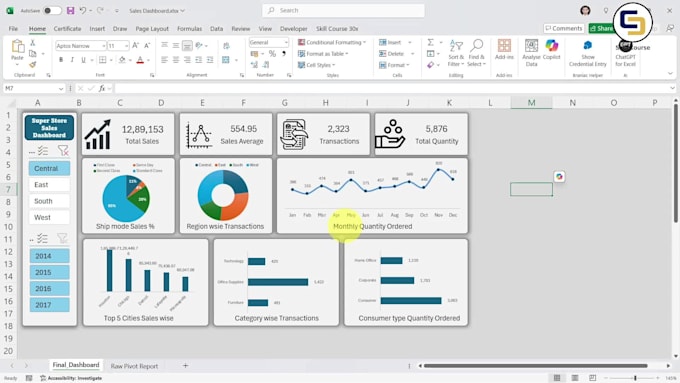Apply Bold formatting
680x383 pixels.
pos(61,60)
